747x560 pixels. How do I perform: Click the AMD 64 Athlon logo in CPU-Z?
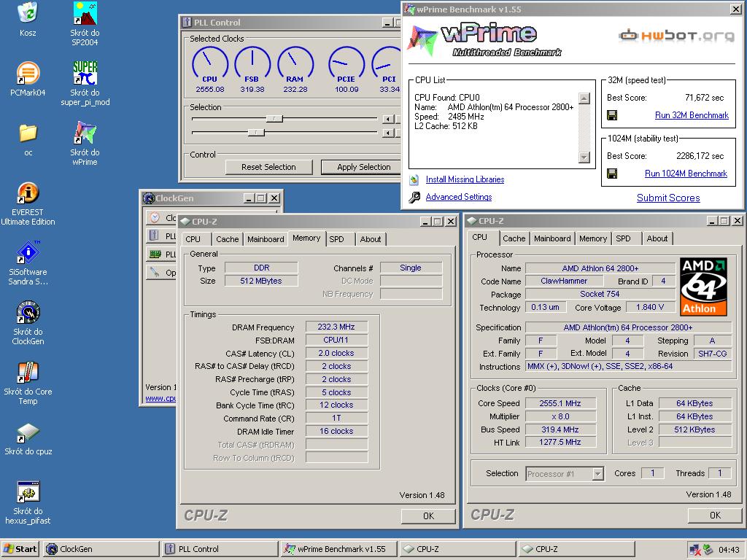pos(703,287)
